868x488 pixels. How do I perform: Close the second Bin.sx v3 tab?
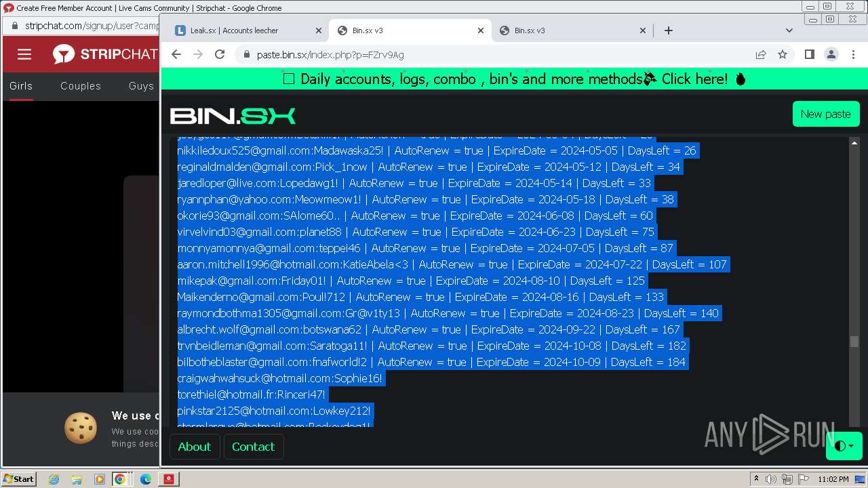click(x=643, y=30)
